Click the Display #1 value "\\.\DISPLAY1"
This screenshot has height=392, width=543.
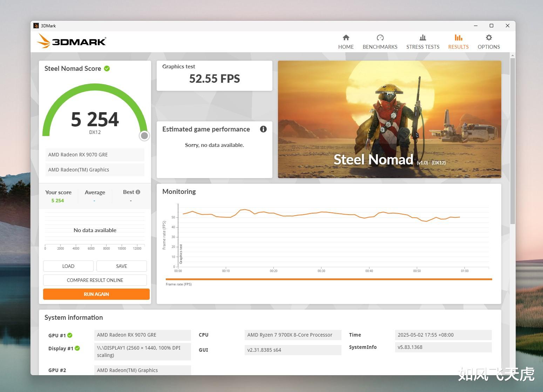[x=143, y=352]
